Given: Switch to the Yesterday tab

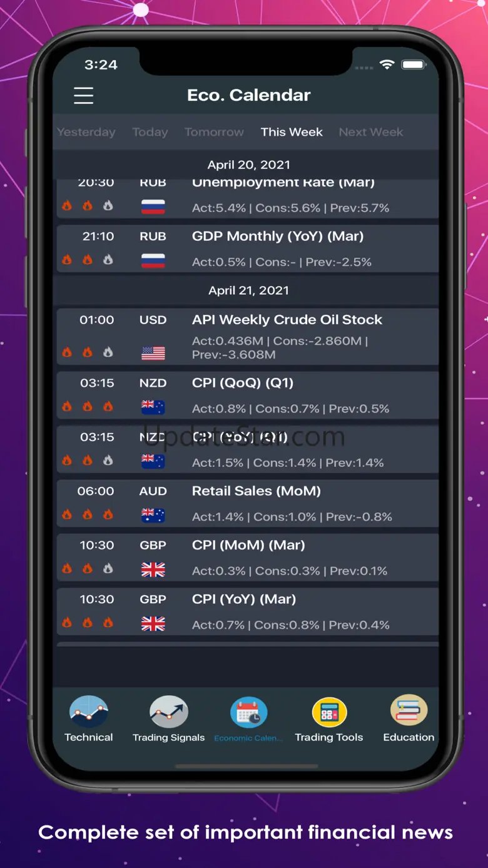Looking at the screenshot, I should tap(86, 132).
